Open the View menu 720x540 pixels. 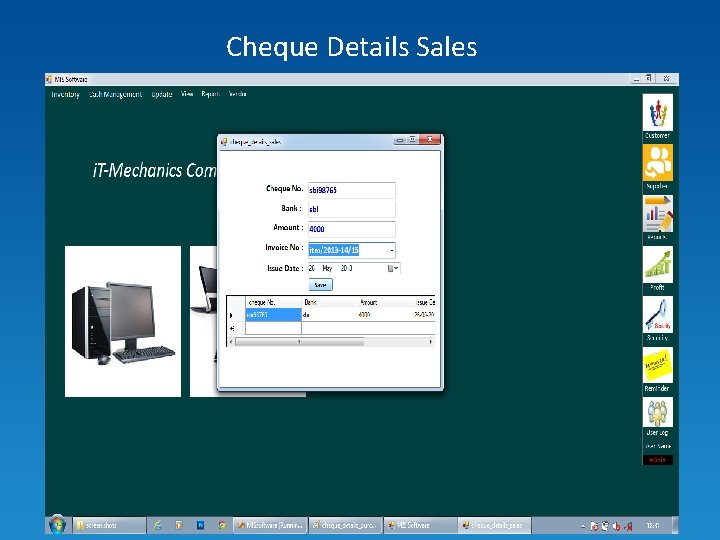187,94
